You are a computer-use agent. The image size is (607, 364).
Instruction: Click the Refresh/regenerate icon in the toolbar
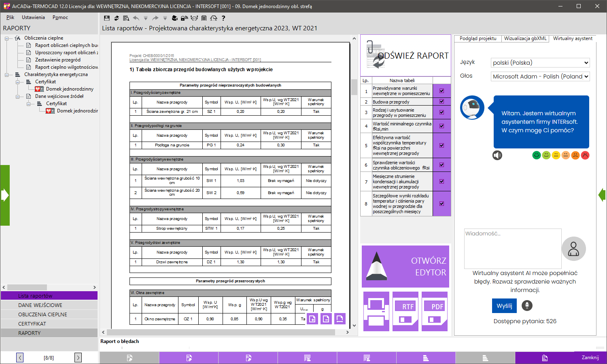pos(117,18)
